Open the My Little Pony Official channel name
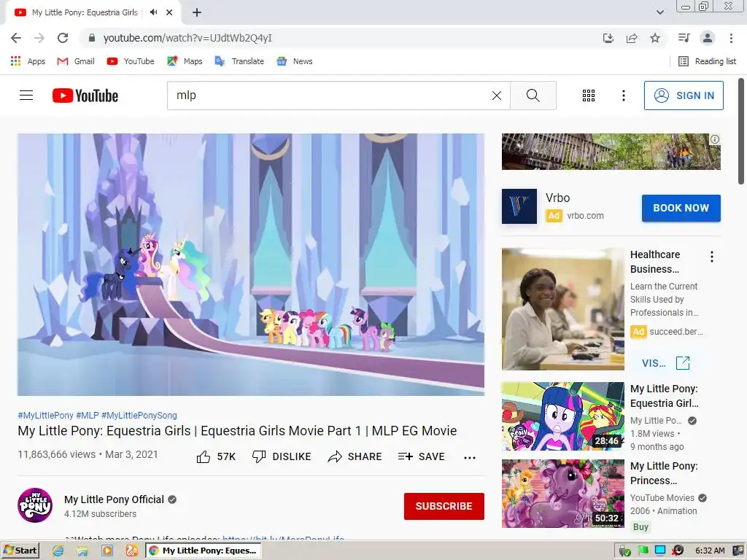Viewport: 747px width, 560px height. tap(114, 499)
